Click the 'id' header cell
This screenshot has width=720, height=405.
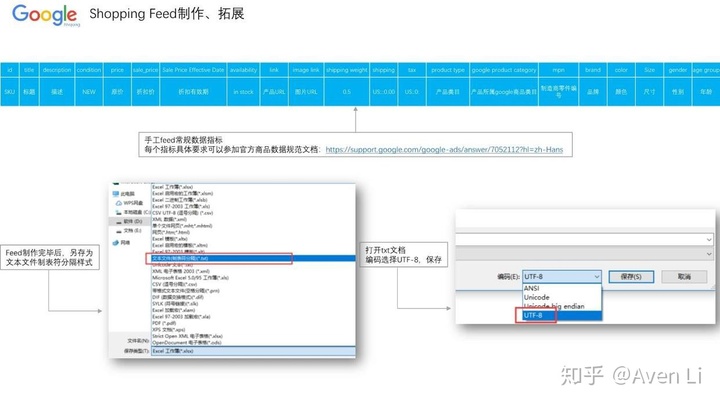10,70
